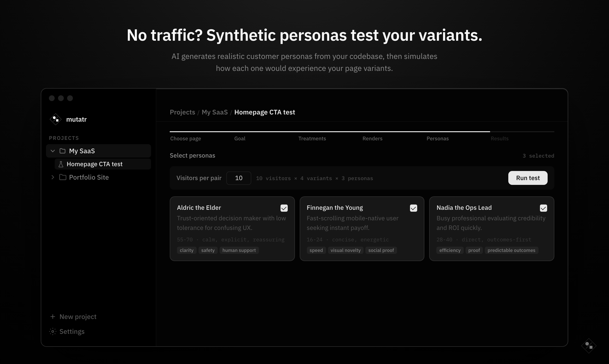Uncheck the Aldric the Elder persona

tap(284, 208)
